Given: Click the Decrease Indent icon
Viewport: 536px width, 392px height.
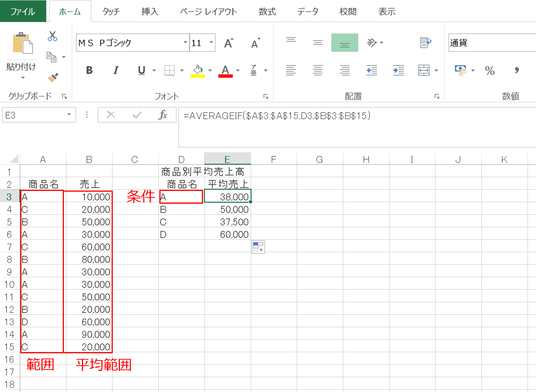Looking at the screenshot, I should (x=371, y=70).
